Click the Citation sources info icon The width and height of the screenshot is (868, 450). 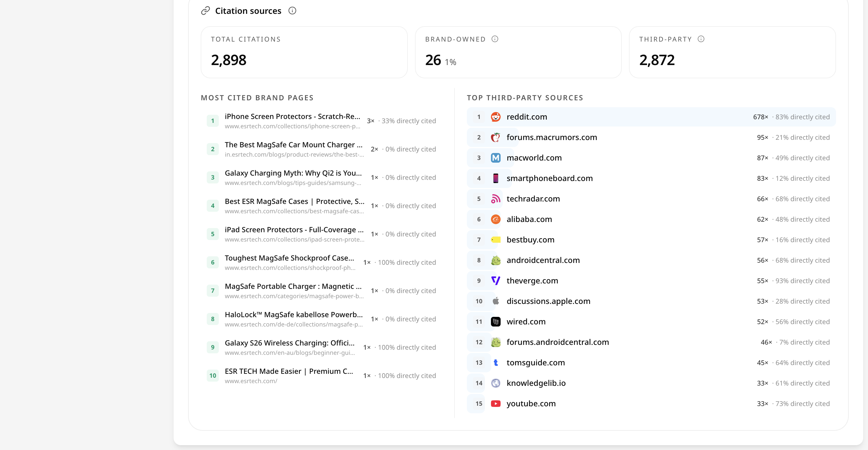[292, 11]
